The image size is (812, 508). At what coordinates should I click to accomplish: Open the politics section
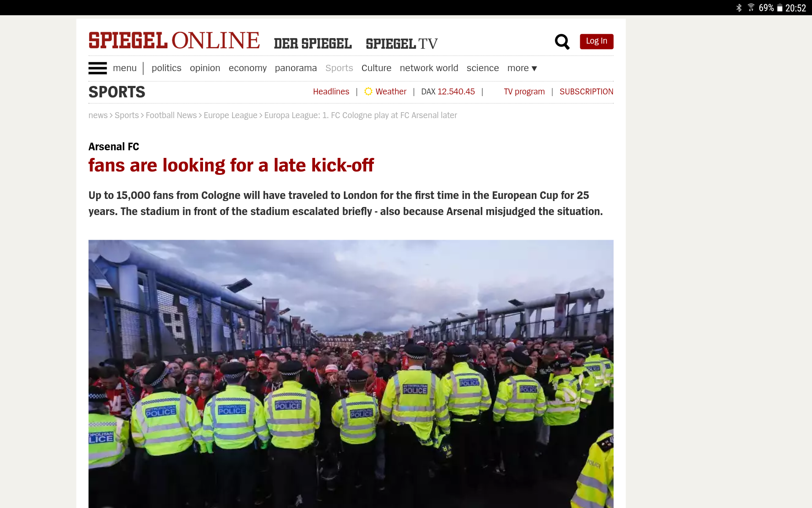tap(166, 68)
